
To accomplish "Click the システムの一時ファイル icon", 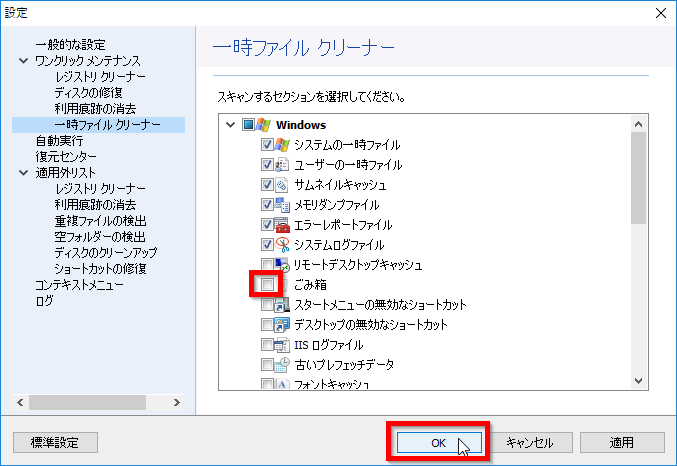I will [x=282, y=145].
